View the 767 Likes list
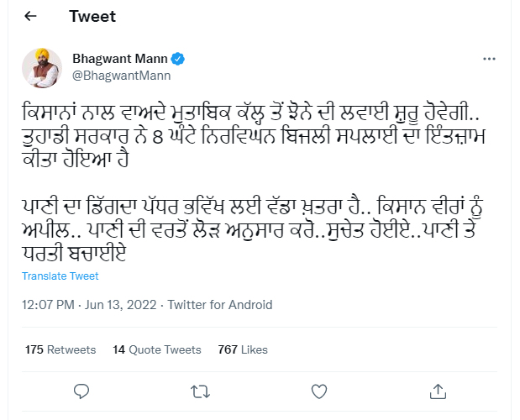This screenshot has width=520, height=420. click(243, 349)
